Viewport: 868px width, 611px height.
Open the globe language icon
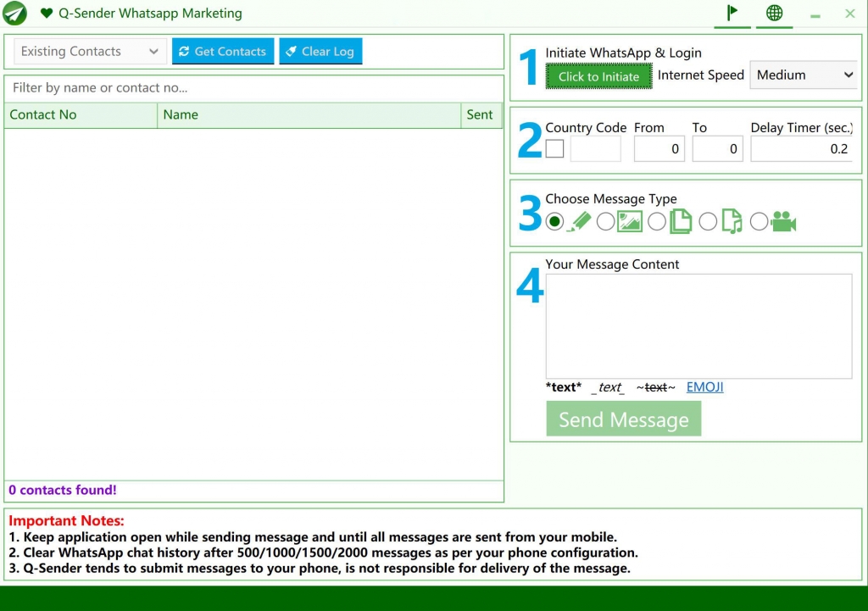774,12
